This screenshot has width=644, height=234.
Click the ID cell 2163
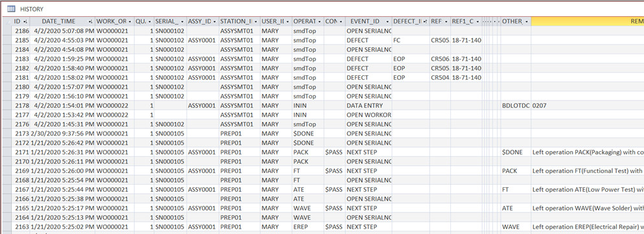point(21,227)
